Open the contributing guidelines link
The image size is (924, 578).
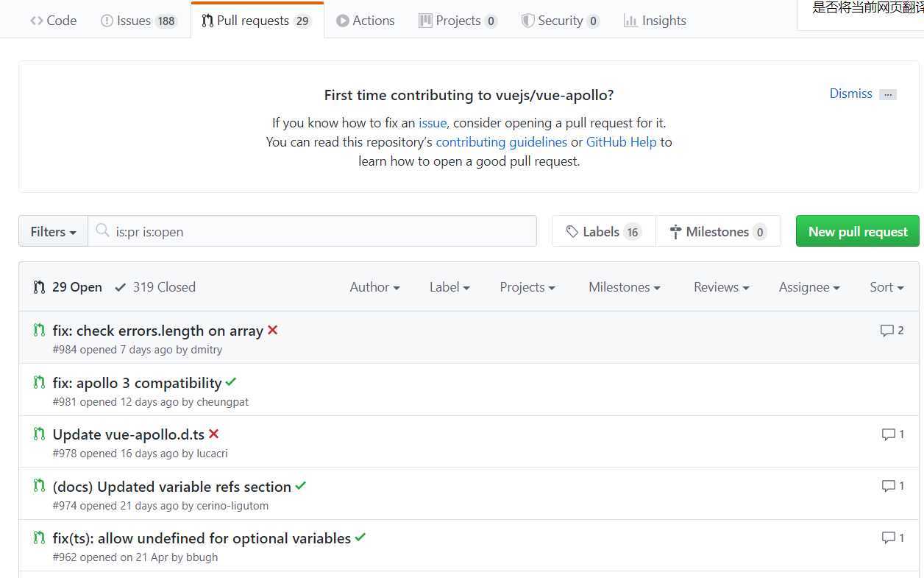pyautogui.click(x=502, y=142)
